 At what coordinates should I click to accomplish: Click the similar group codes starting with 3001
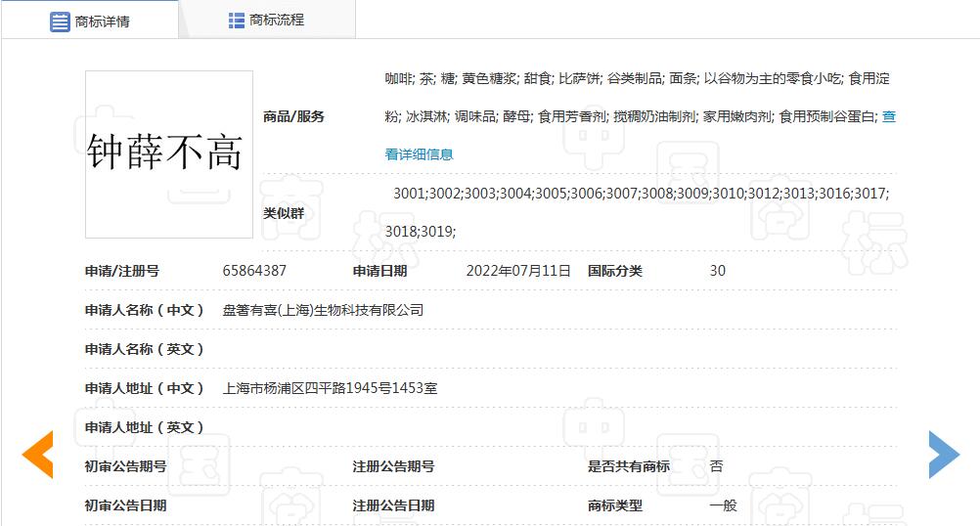(x=640, y=194)
